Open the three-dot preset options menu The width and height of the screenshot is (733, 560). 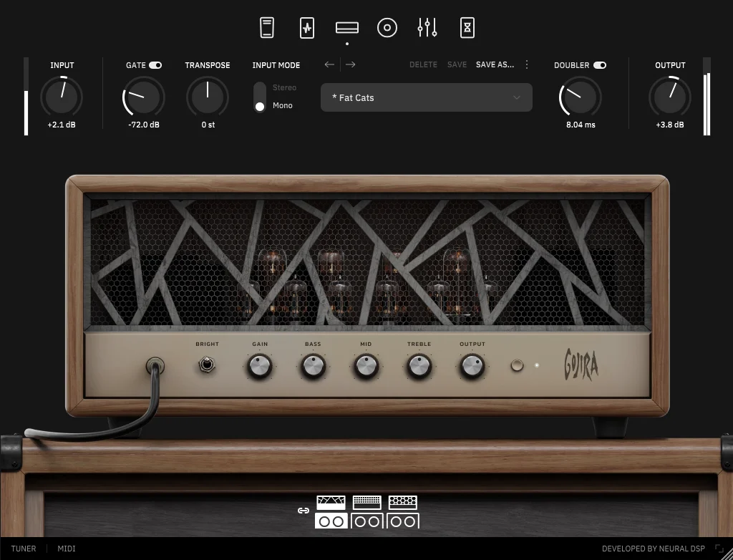pos(527,64)
